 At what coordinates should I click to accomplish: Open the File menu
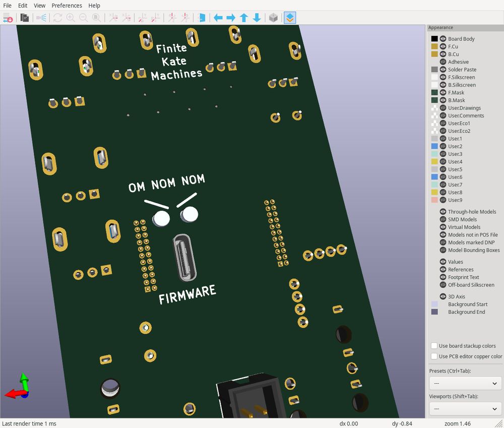click(8, 6)
